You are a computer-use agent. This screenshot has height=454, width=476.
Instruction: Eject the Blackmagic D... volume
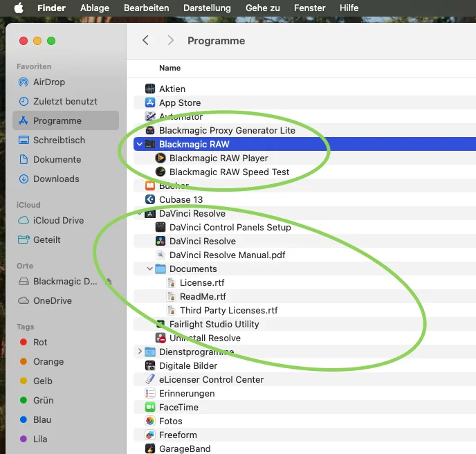click(x=109, y=282)
